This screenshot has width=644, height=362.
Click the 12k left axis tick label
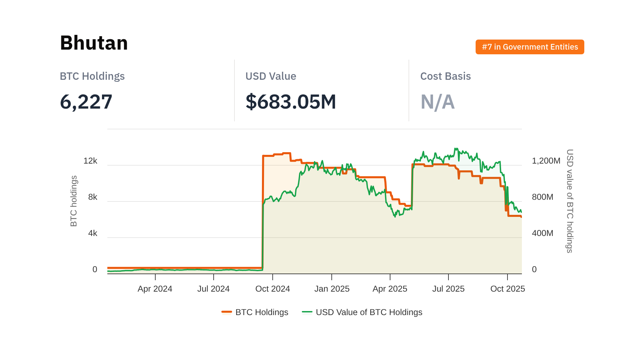point(90,161)
